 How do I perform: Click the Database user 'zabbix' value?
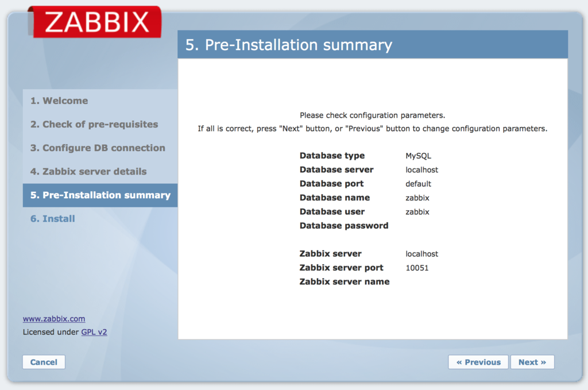(x=417, y=212)
